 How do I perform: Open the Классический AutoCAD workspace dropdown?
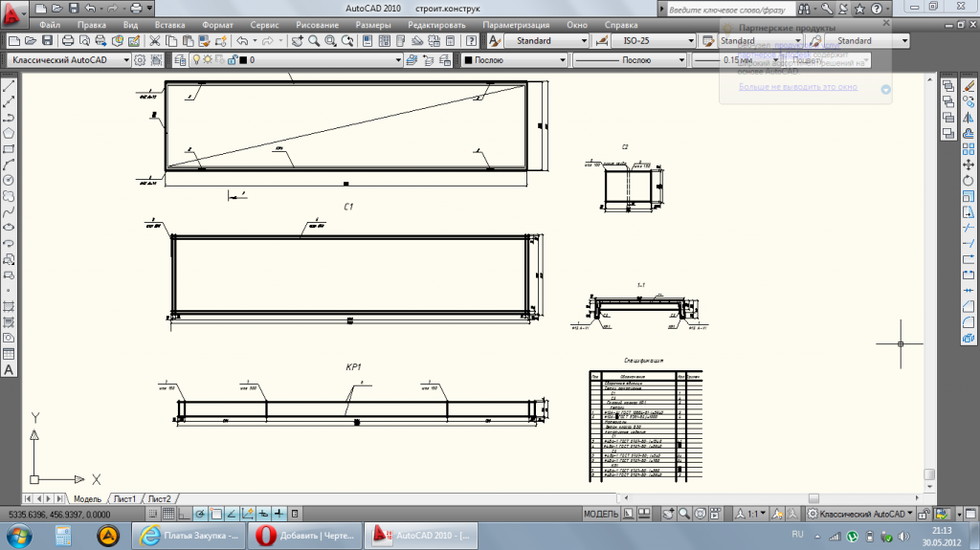pyautogui.click(x=69, y=60)
